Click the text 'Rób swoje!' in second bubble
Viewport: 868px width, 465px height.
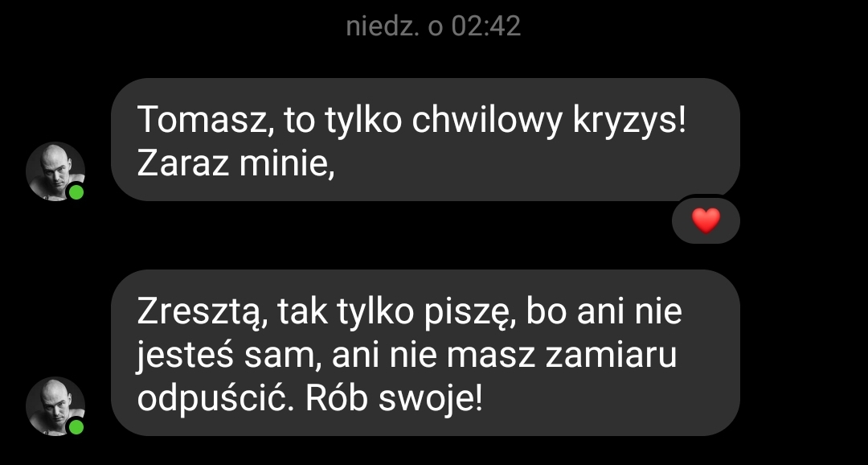click(394, 400)
